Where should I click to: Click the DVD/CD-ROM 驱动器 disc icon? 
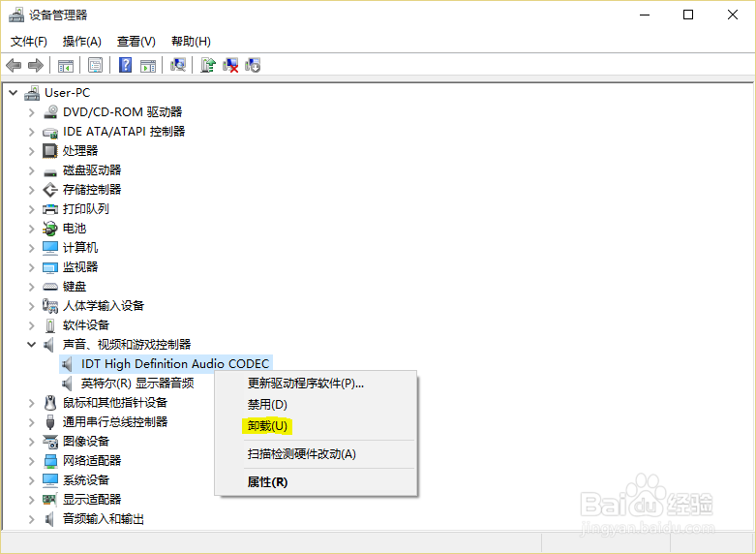tap(50, 112)
